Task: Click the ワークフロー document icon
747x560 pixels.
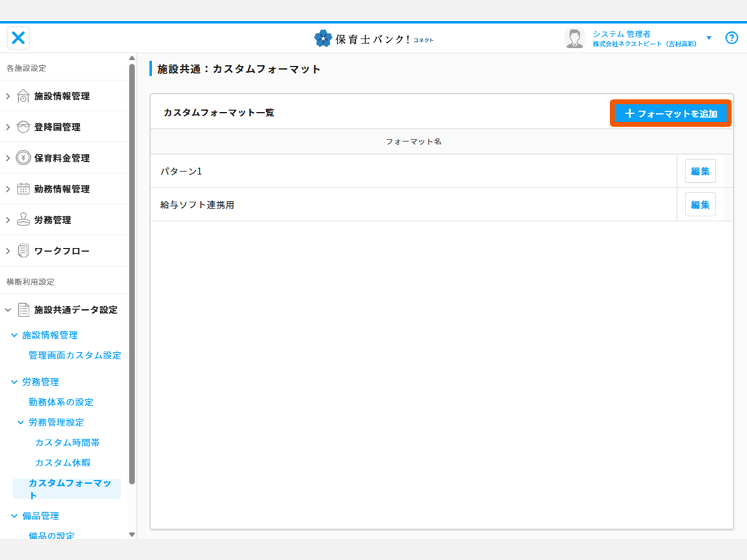Action: coord(23,251)
